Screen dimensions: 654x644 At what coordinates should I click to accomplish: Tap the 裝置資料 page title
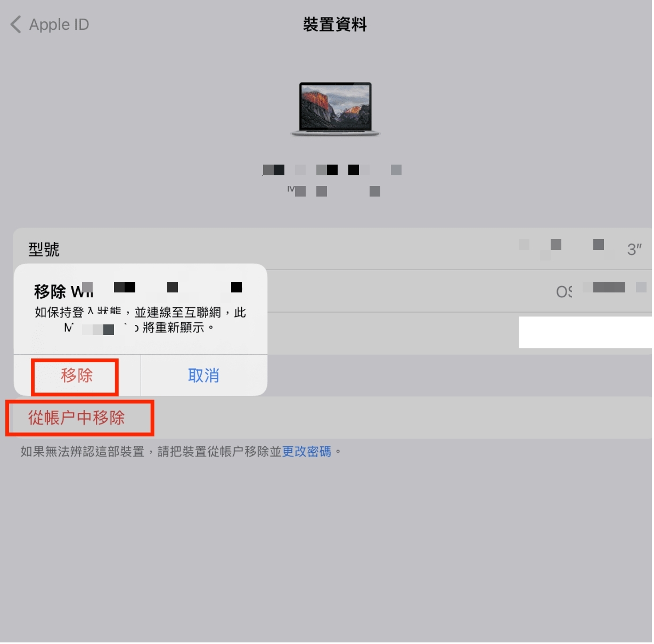click(x=335, y=25)
